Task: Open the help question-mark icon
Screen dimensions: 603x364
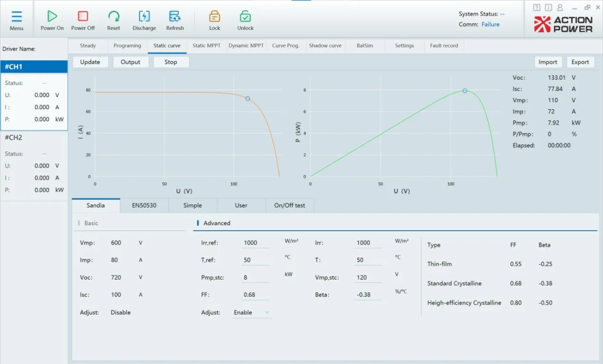Action: coord(537,7)
